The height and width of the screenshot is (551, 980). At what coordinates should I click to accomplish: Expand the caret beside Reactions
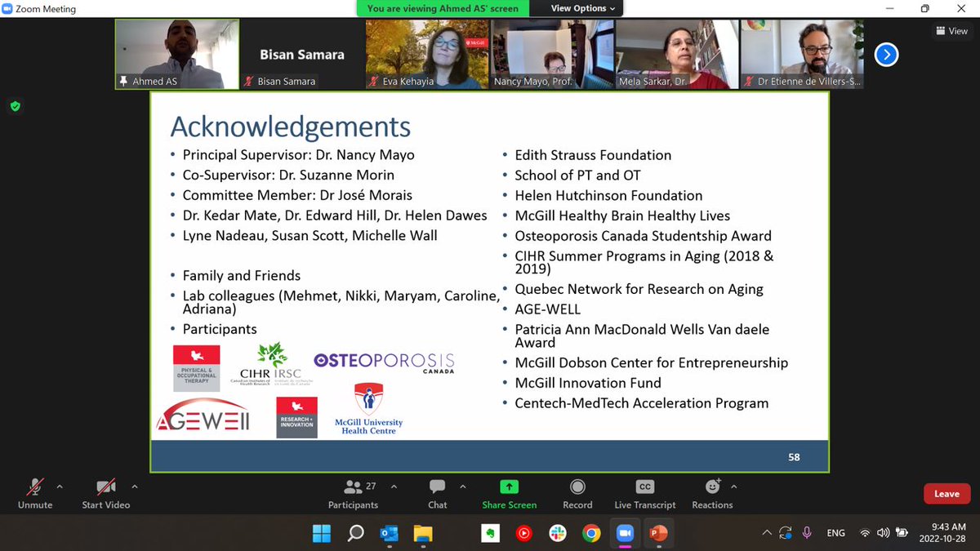[x=733, y=487]
